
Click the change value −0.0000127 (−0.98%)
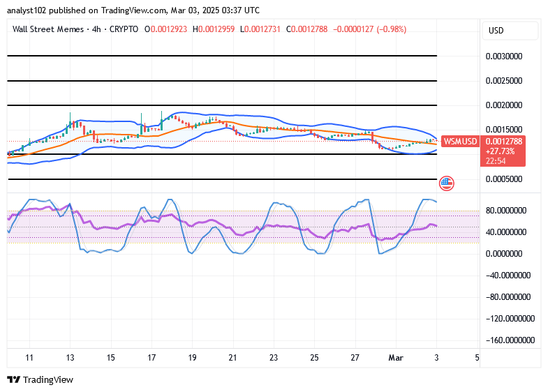coord(370,29)
